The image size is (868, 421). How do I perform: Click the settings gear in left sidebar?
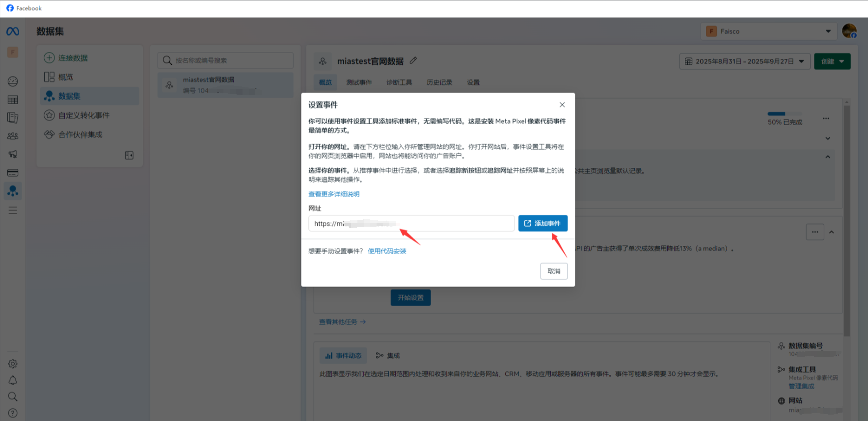(x=13, y=364)
